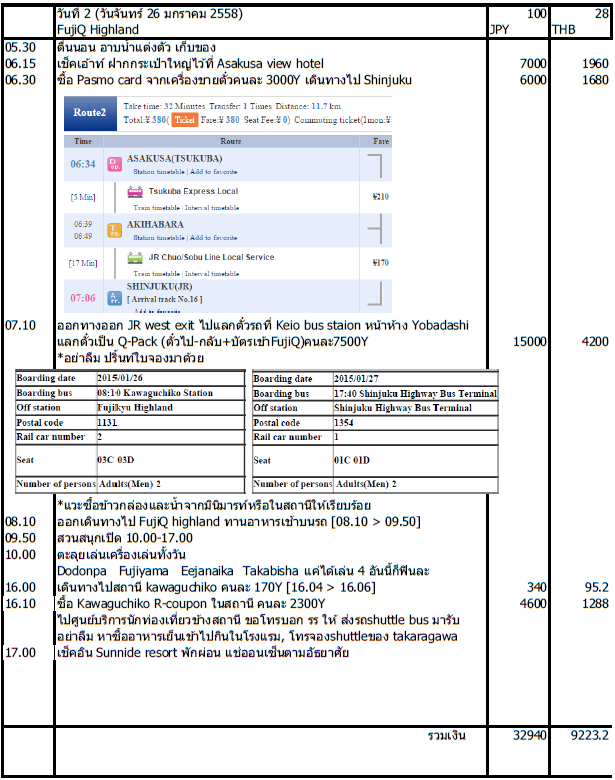Select the 1288 THB amount cell
The image size is (615, 780).
click(595, 604)
